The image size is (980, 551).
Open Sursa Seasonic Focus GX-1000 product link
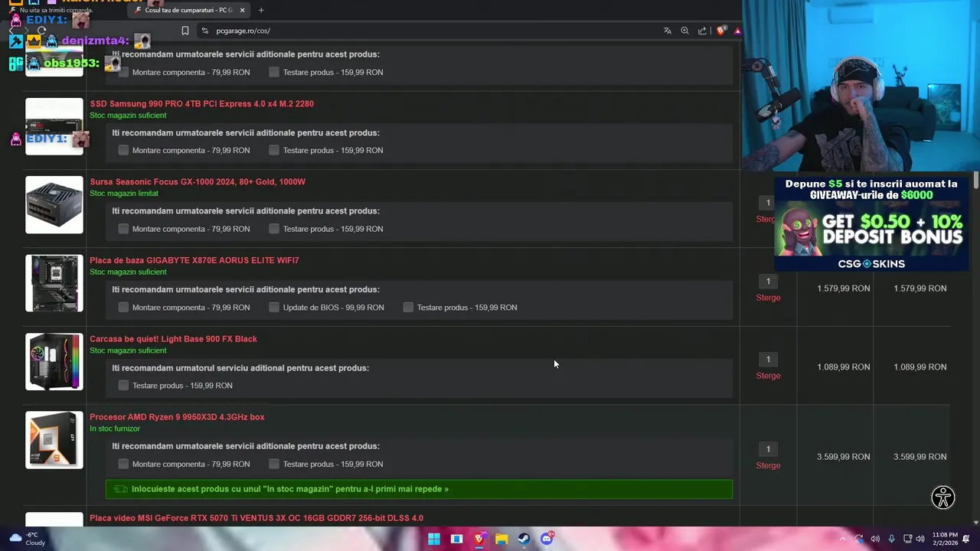coord(198,181)
